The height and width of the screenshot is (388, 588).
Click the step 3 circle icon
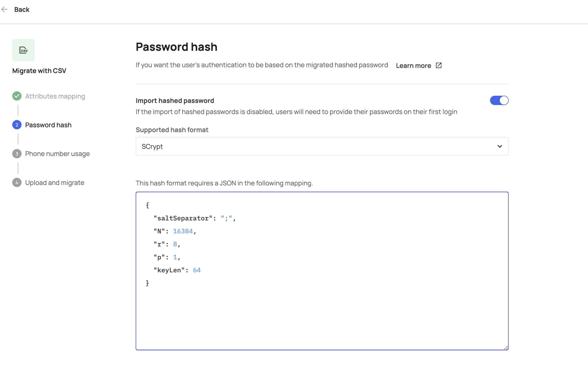pyautogui.click(x=17, y=154)
